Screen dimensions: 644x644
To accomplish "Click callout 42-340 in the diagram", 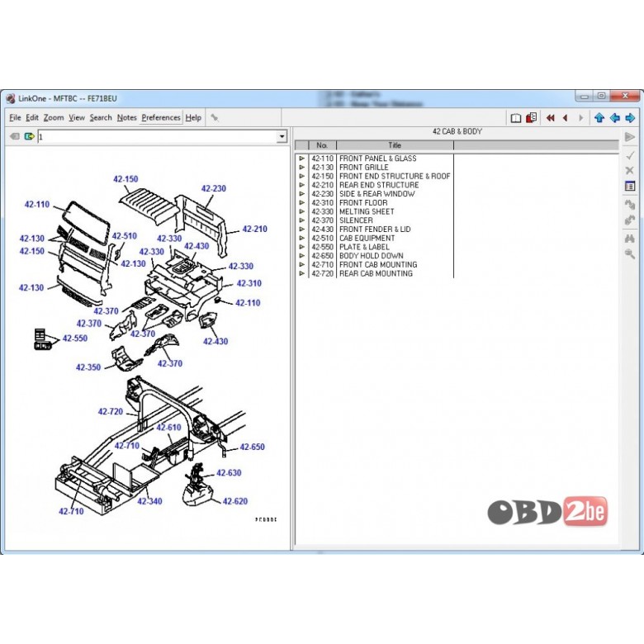I will (x=149, y=500).
